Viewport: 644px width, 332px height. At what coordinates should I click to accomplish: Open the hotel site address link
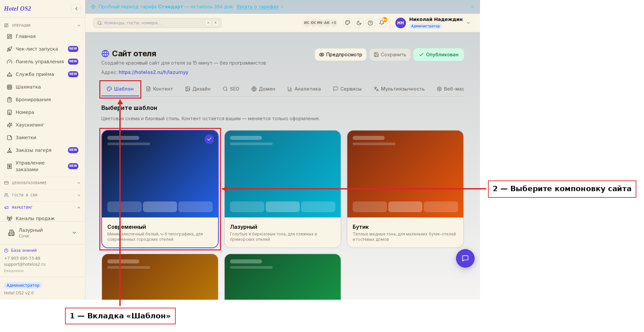[x=153, y=72]
